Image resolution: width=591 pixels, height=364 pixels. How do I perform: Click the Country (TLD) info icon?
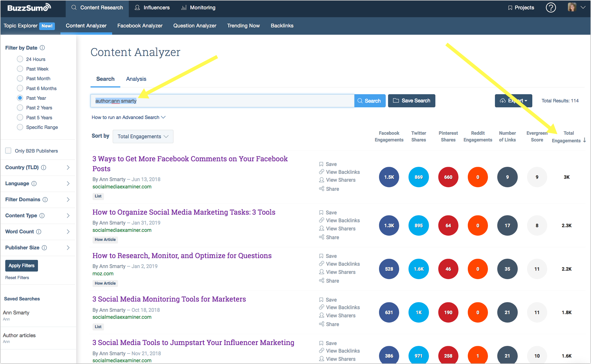[x=44, y=167]
